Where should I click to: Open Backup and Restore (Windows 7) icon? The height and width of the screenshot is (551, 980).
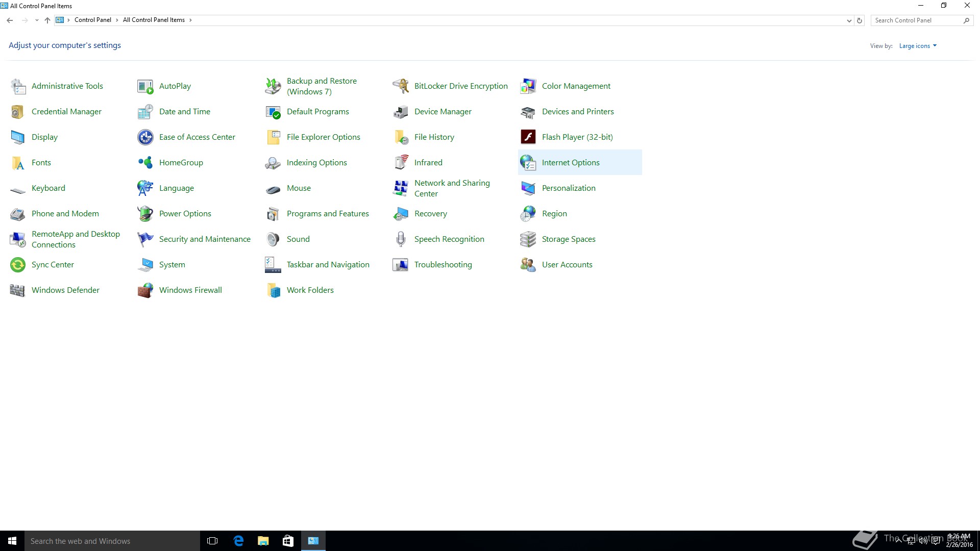(x=273, y=86)
